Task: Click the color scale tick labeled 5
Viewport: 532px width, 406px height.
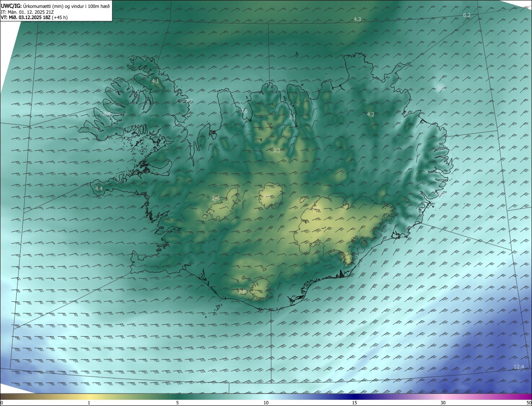Action: pos(177,403)
